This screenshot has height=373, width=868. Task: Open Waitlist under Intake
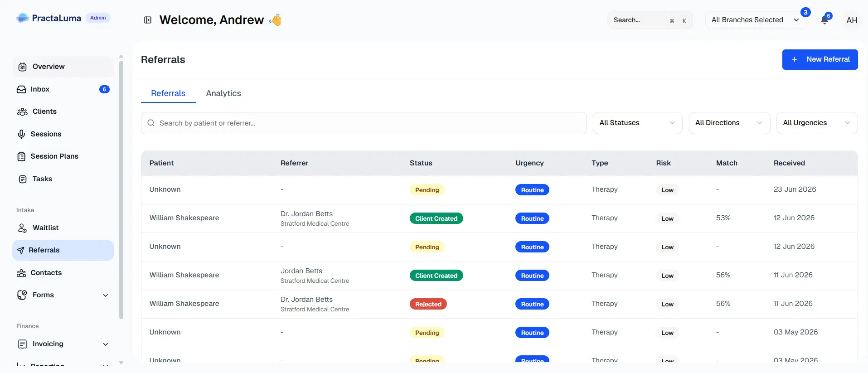click(63, 228)
